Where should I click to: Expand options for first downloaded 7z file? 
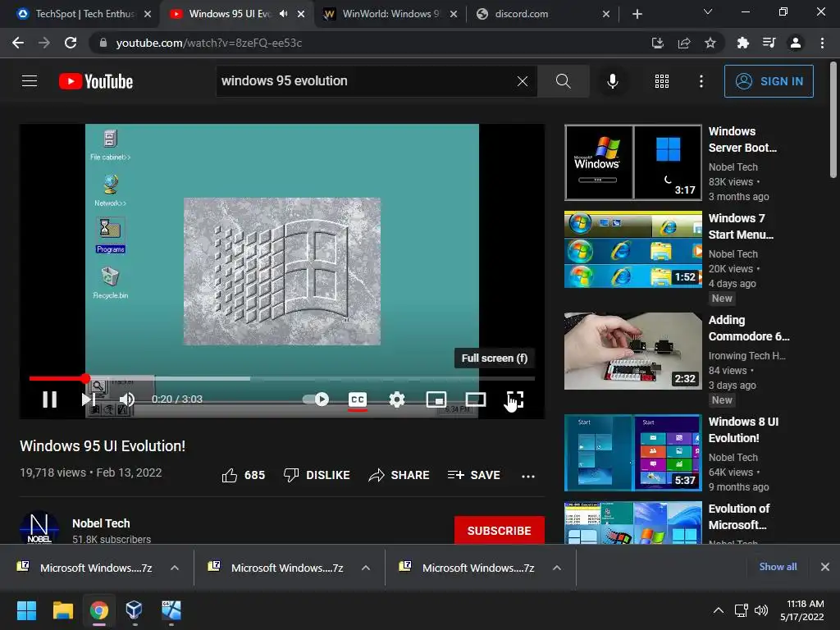coord(175,568)
